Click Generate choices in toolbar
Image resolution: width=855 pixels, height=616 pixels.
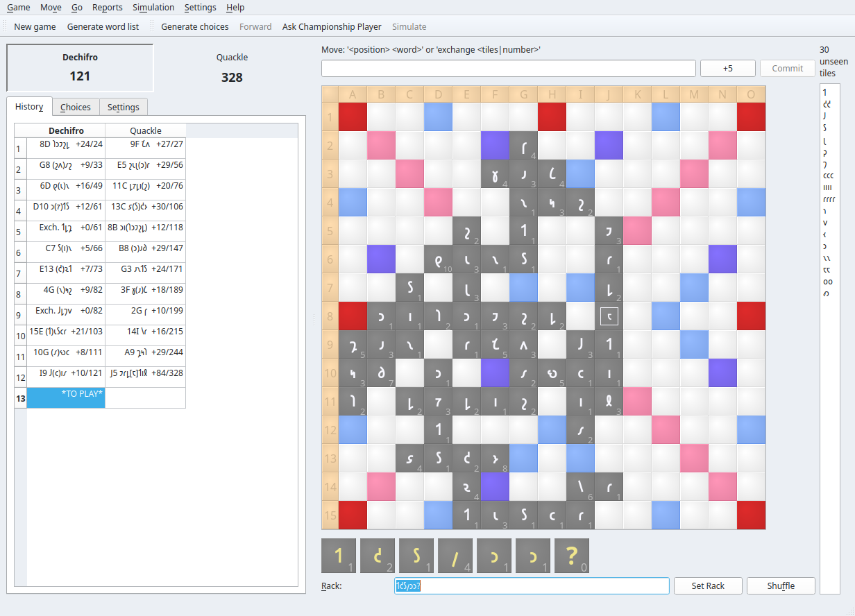194,26
